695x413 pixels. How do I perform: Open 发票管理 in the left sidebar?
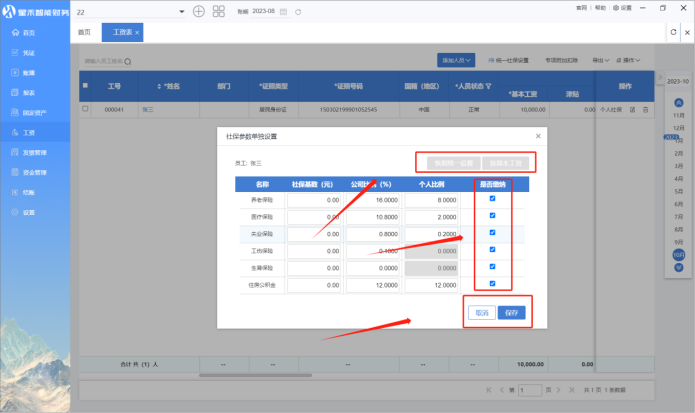pyautogui.click(x=34, y=152)
